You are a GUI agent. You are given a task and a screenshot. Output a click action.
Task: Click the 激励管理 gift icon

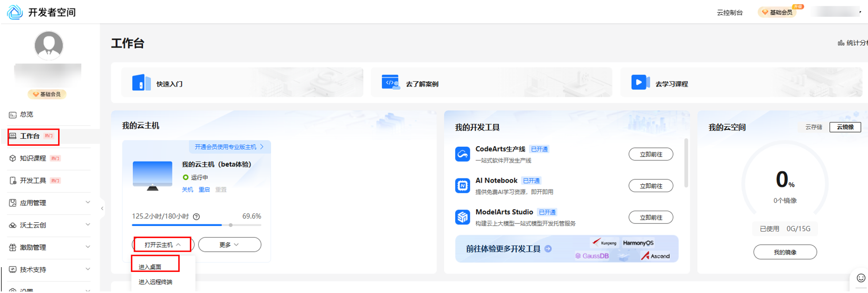[x=13, y=248]
